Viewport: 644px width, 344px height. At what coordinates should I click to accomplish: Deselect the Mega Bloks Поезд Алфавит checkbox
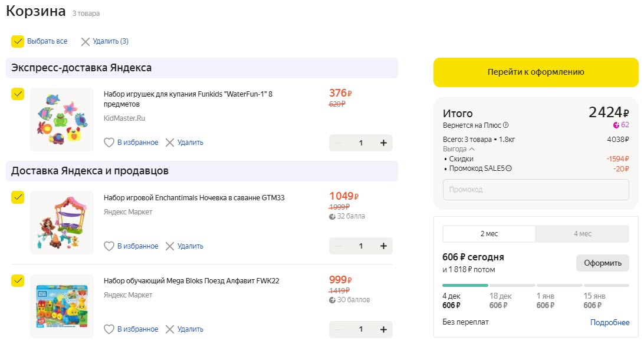[x=18, y=280]
